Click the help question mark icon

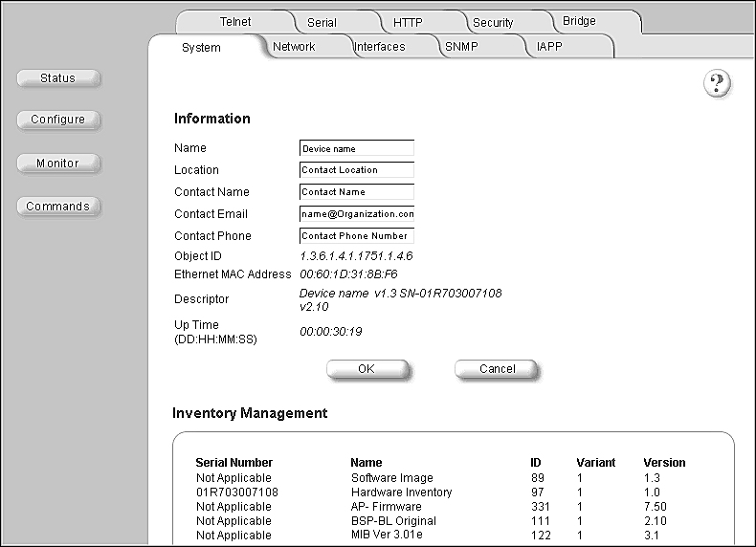tap(717, 84)
